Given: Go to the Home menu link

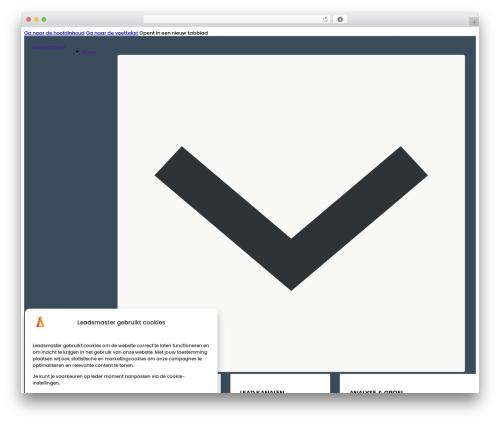Looking at the screenshot, I should tap(88, 52).
